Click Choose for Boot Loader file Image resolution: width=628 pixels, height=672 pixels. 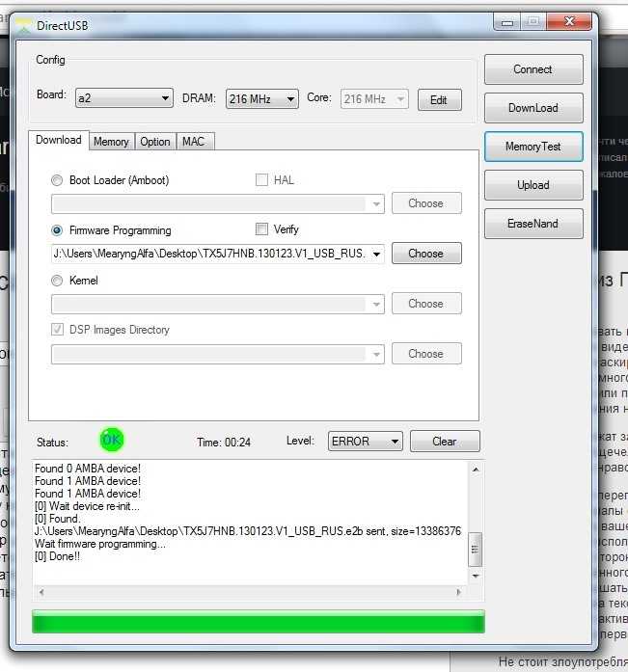(x=426, y=203)
